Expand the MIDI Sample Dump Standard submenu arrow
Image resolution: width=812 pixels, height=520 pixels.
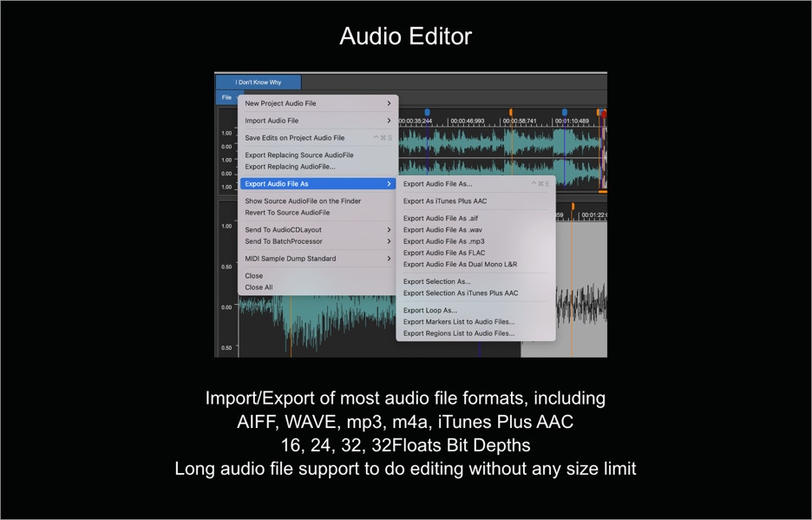(x=389, y=259)
